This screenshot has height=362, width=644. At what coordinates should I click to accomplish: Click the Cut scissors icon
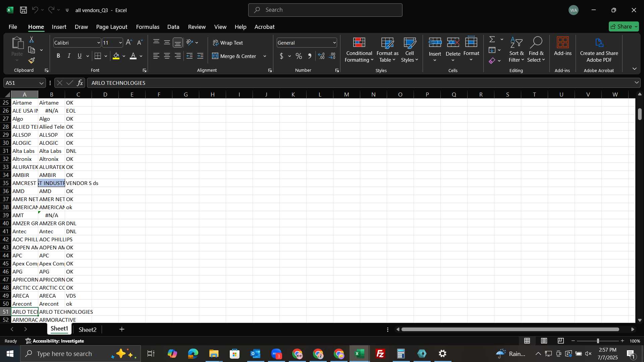click(x=32, y=40)
